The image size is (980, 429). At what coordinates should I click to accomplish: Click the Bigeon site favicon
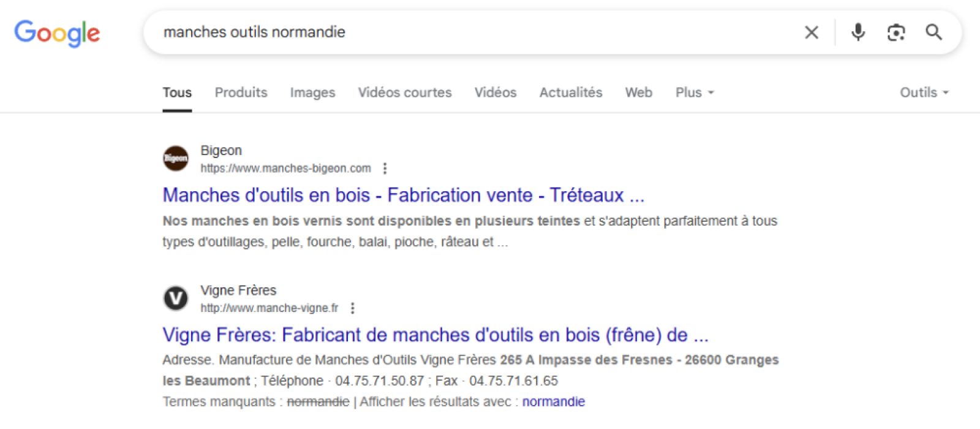click(176, 159)
